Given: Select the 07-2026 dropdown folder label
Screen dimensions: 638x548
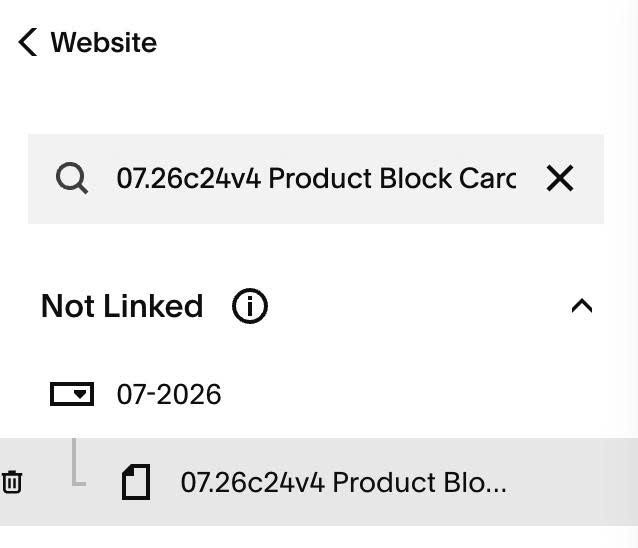Looking at the screenshot, I should coord(169,394).
